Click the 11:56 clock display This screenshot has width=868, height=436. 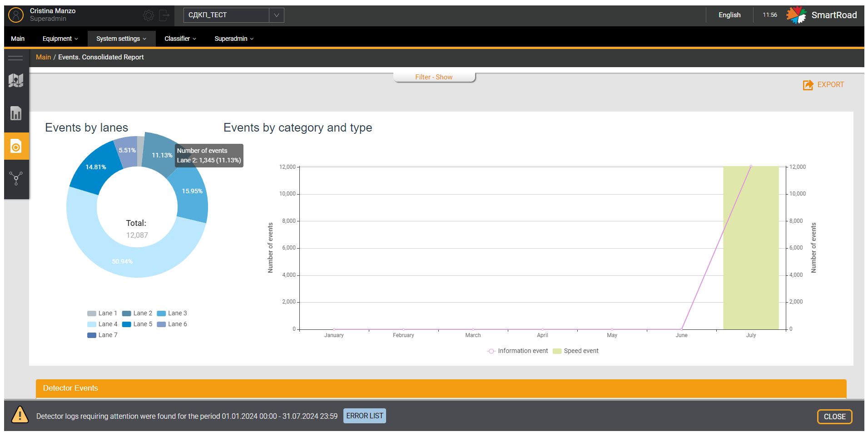click(x=770, y=15)
